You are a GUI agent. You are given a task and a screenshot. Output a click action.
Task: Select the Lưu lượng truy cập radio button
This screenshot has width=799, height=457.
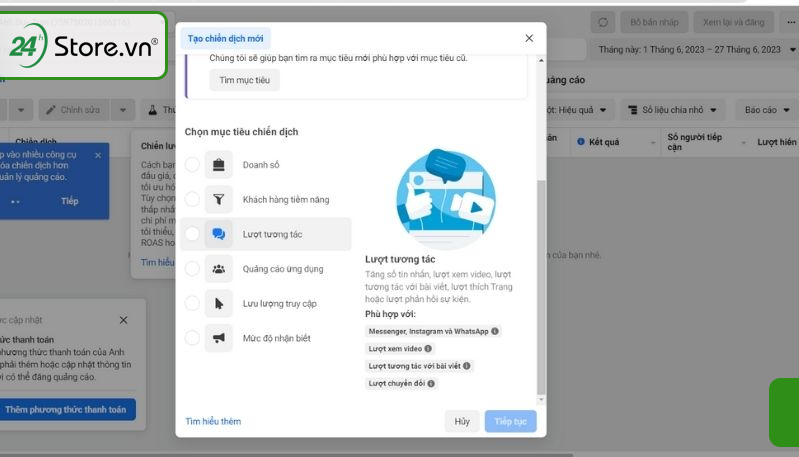pos(192,303)
